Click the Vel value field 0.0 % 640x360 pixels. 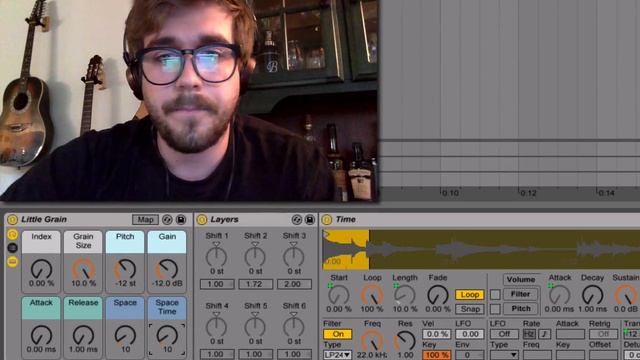436,334
